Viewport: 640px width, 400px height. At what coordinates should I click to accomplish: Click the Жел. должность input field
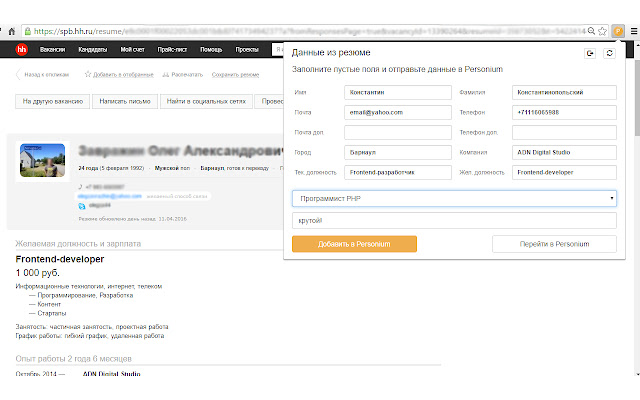coord(564,172)
